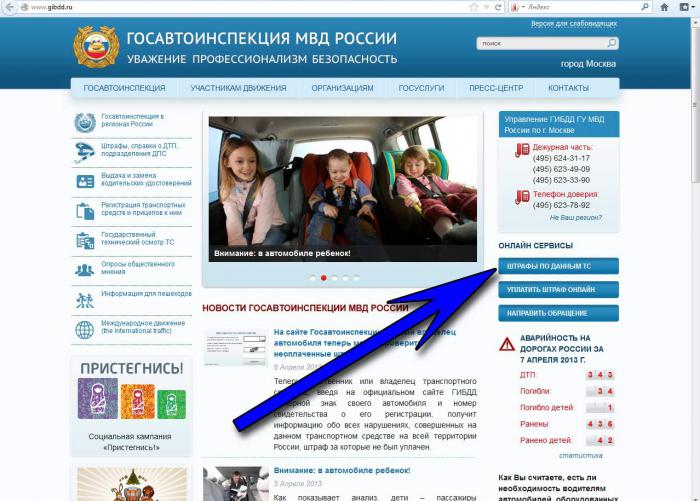Open Опросы общественного мнения link
This screenshot has height=501, width=700.
pos(138,267)
